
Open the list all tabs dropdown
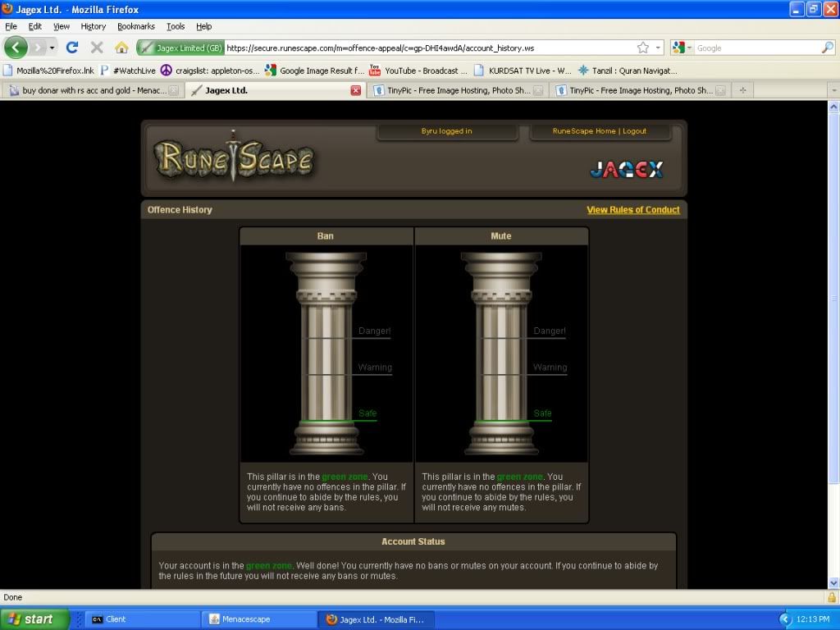833,90
